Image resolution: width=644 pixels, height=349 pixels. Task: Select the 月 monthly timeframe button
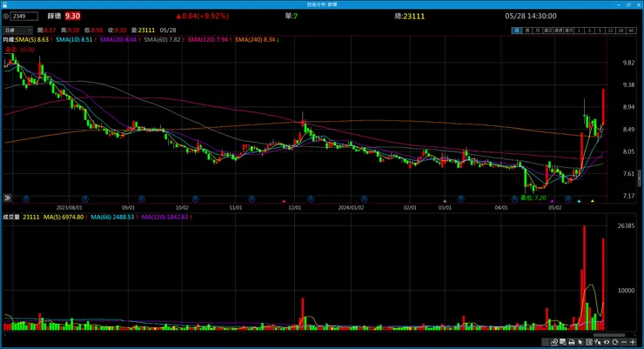pyautogui.click(x=537, y=30)
